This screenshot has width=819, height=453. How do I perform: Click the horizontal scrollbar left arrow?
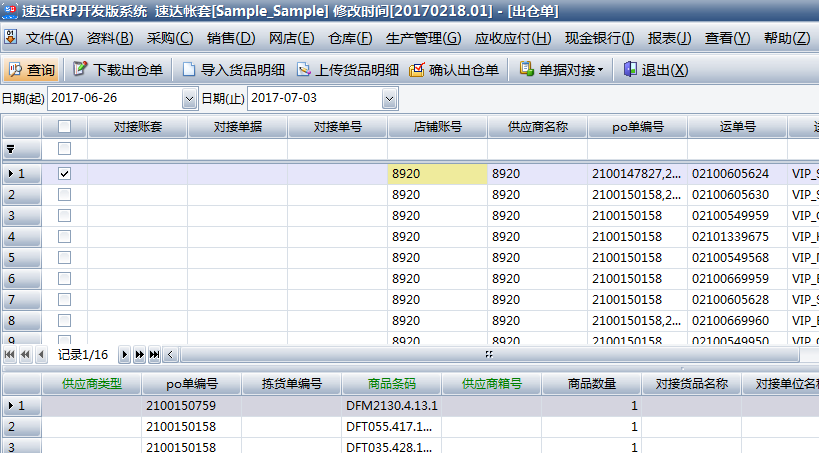pyautogui.click(x=170, y=355)
